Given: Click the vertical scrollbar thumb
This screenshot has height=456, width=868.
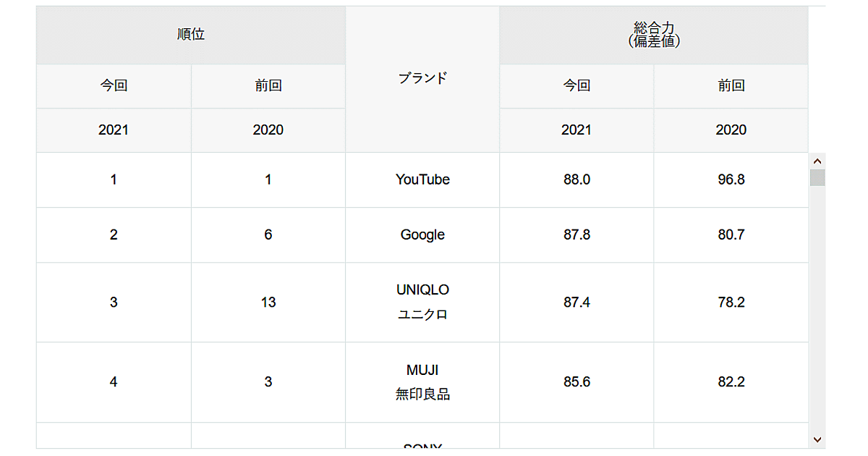Looking at the screenshot, I should (817, 178).
